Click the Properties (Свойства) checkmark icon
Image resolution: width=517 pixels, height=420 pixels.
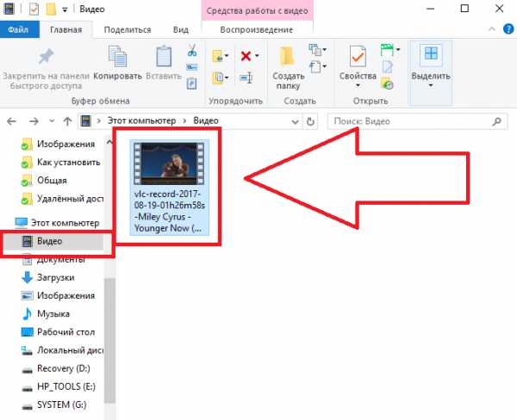click(358, 56)
